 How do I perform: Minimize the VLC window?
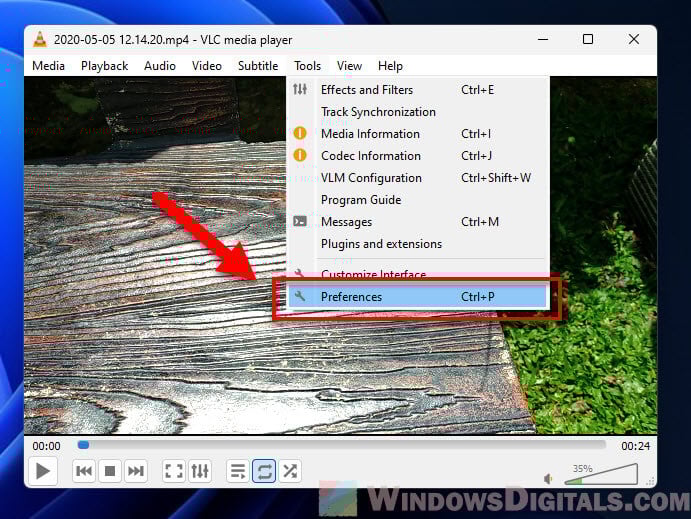pyautogui.click(x=543, y=39)
